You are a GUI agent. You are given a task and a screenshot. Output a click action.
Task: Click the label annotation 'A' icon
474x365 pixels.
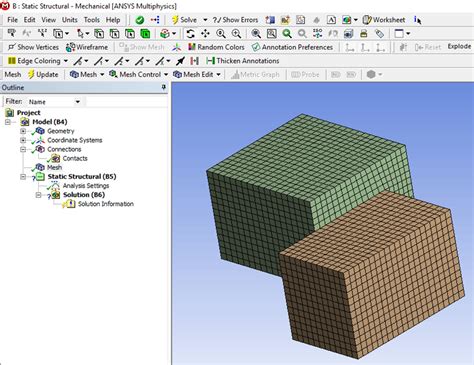(x=331, y=20)
